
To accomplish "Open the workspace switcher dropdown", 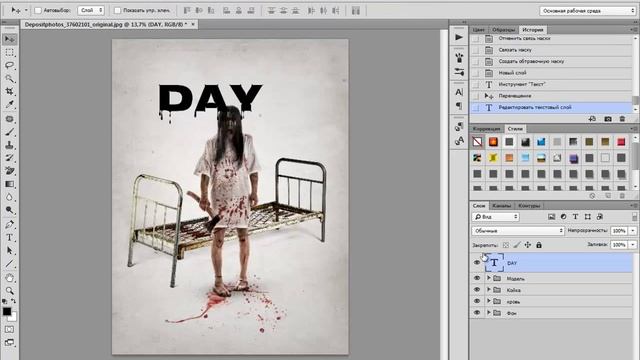I will pyautogui.click(x=587, y=11).
